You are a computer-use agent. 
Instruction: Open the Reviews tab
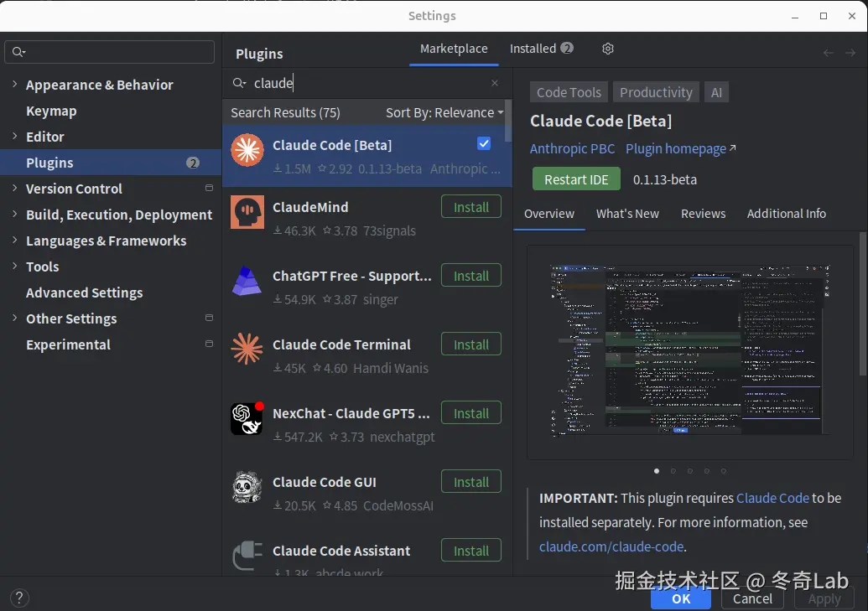[703, 214]
